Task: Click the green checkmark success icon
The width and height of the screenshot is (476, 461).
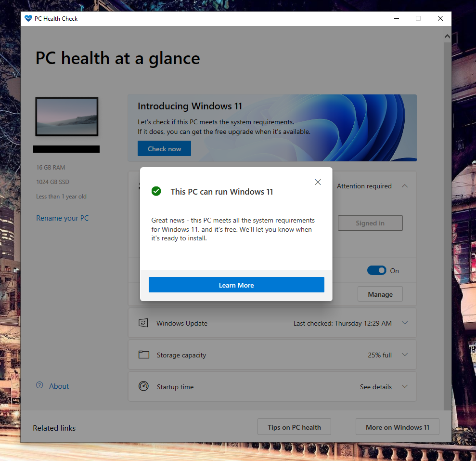Action: [x=156, y=191]
